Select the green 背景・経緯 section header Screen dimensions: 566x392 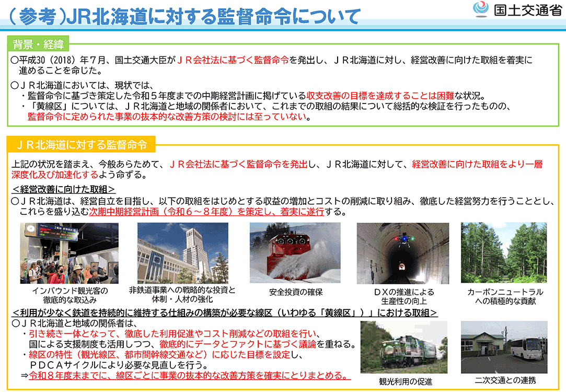(38, 44)
